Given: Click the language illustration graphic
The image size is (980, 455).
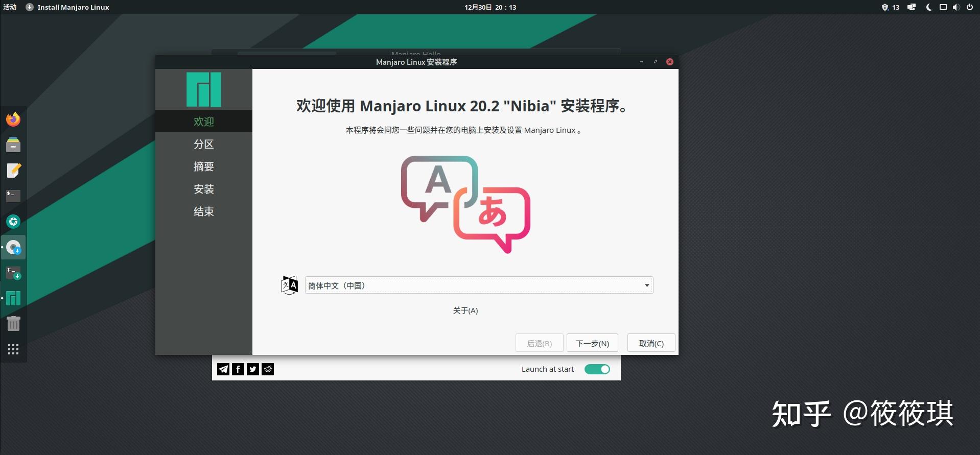Looking at the screenshot, I should point(465,204).
